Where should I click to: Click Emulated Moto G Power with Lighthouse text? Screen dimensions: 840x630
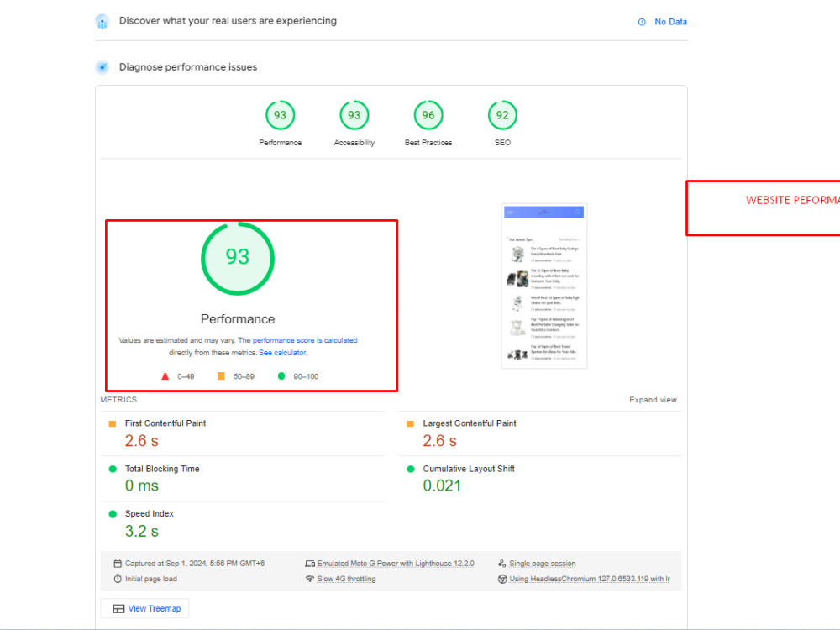point(396,564)
